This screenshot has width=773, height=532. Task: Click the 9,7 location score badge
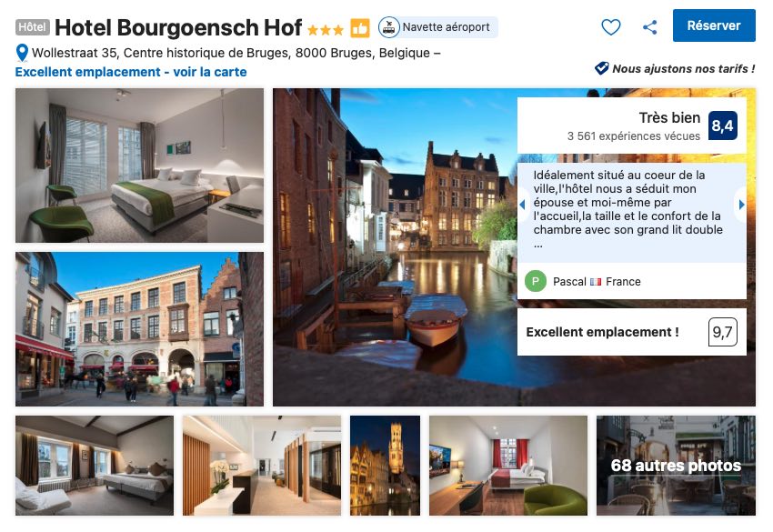722,332
